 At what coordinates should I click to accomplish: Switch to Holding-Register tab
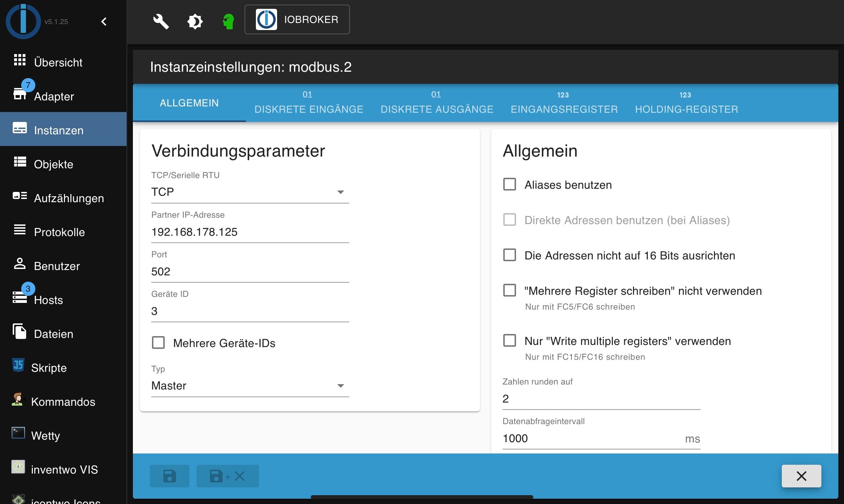point(686,103)
